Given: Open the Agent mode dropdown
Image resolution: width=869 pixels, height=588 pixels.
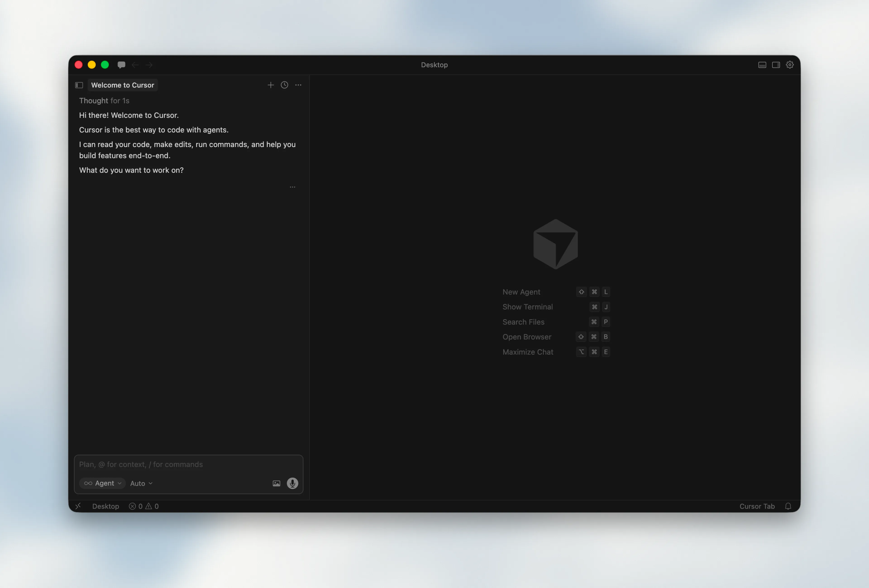Looking at the screenshot, I should tap(103, 483).
